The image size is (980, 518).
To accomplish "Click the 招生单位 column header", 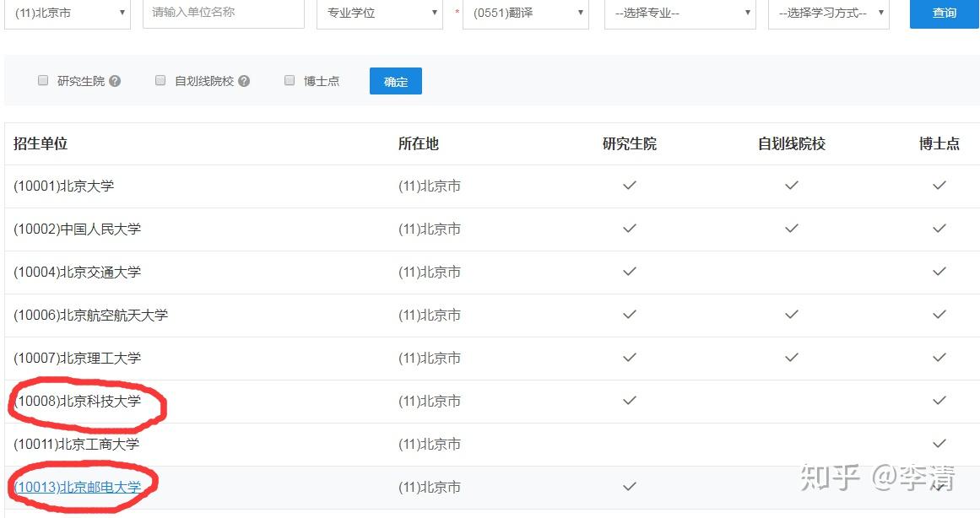I will pyautogui.click(x=41, y=143).
